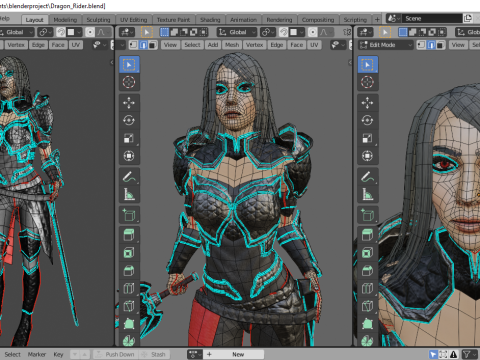Switch to the Shading workspace tab
Image resolution: width=480 pixels, height=360 pixels.
[210, 20]
